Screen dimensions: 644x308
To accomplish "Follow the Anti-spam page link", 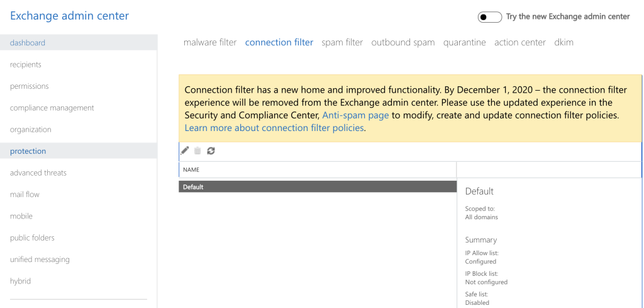I will [355, 115].
